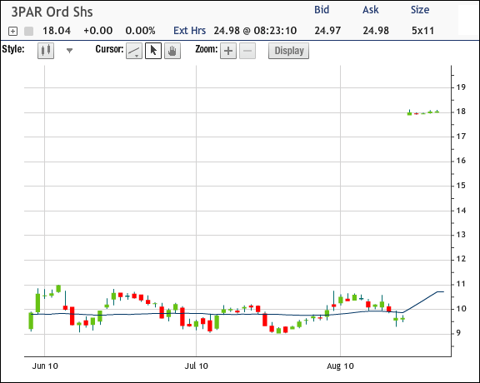Select the 3PAR Ord Shs title
The image size is (480, 383).
[52, 12]
